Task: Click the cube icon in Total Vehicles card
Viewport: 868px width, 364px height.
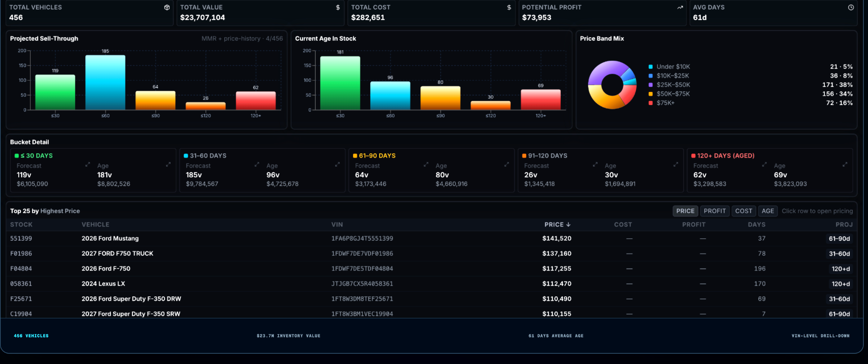Action: point(167,7)
